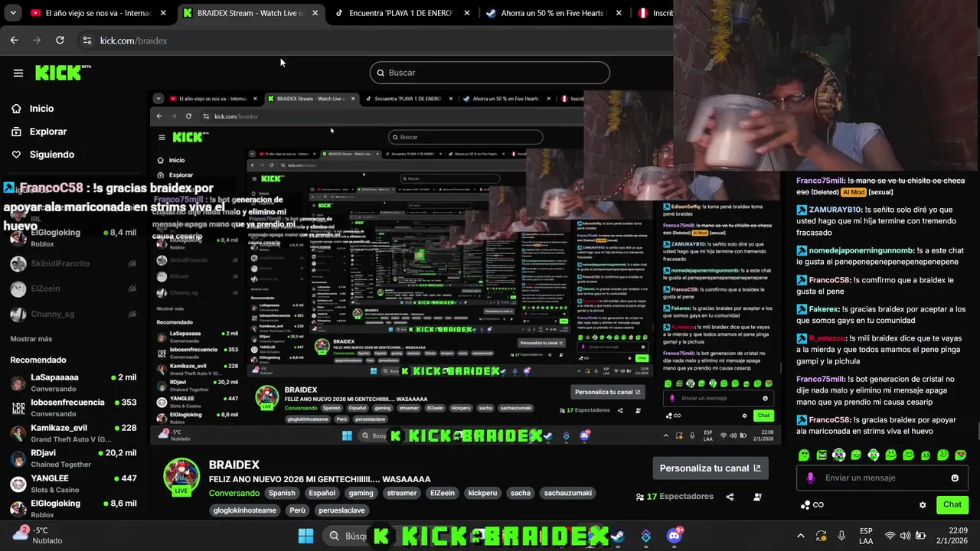Click the Buscar search field
This screenshot has height=551, width=980.
[x=490, y=73]
